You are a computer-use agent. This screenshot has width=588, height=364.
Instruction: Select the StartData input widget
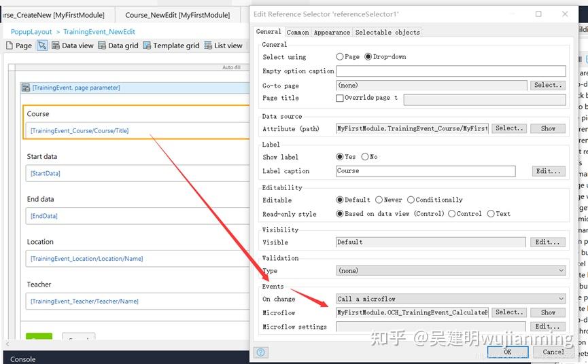[x=137, y=173]
